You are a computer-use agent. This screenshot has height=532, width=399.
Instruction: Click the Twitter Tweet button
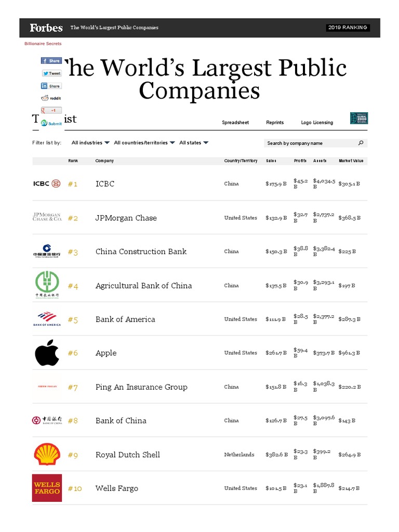point(51,73)
